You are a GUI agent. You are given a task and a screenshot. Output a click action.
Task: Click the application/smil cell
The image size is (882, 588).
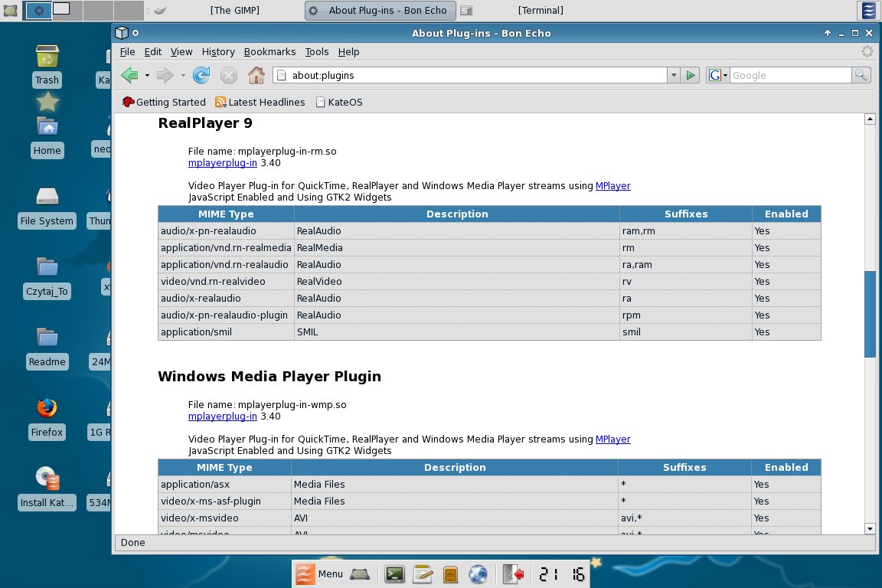click(226, 332)
